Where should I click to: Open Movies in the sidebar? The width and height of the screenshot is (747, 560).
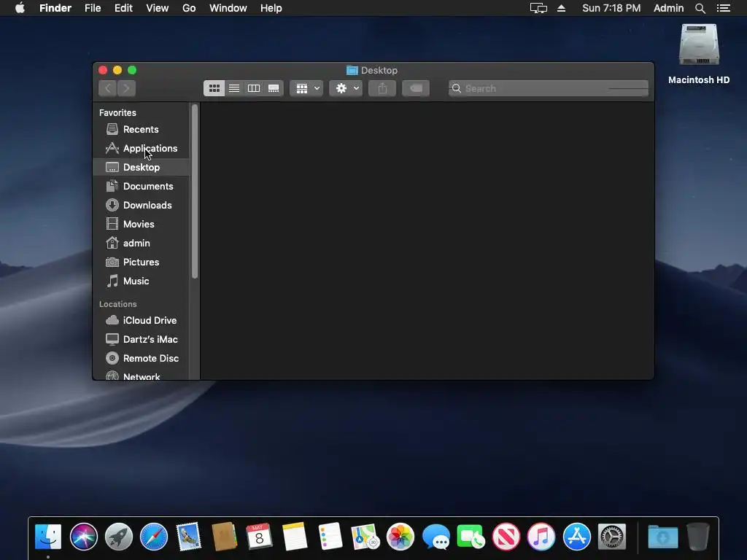141,224
